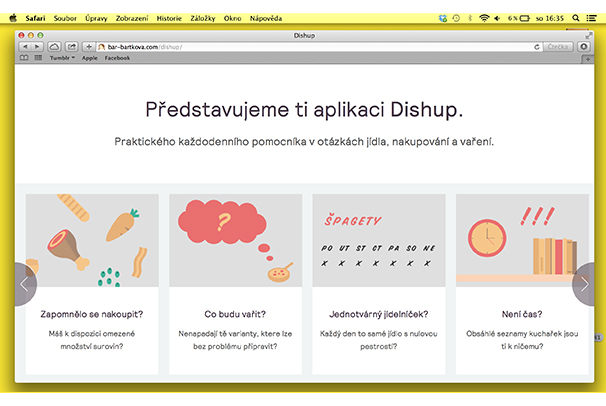This screenshot has height=406, width=606.
Task: Click the add bookmark plus button
Action: pos(88,47)
